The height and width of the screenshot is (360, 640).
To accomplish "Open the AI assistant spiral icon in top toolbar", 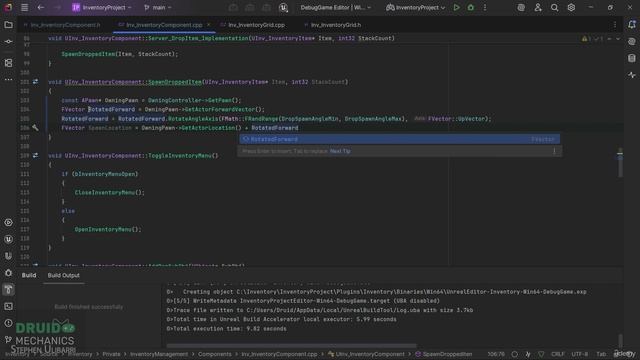I will (521, 7).
